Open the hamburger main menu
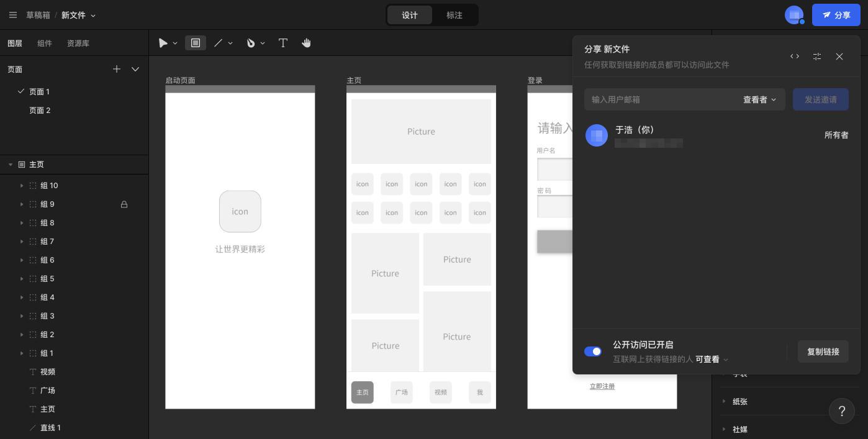The width and height of the screenshot is (868, 439). tap(12, 15)
